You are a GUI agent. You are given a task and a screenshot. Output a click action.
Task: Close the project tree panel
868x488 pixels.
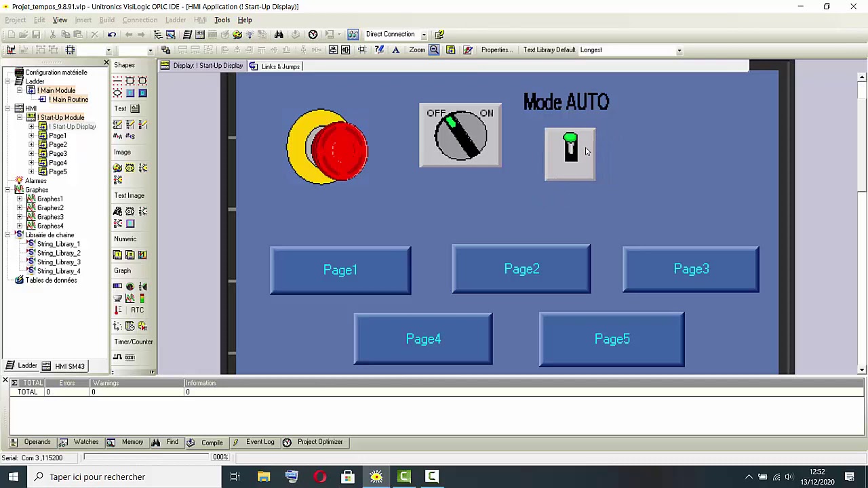pos(106,63)
